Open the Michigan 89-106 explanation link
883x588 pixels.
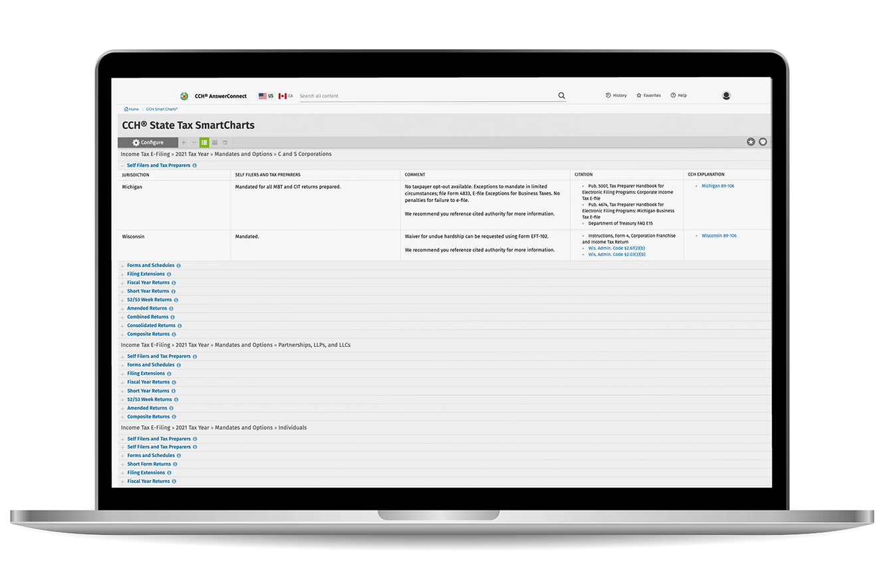coord(717,186)
